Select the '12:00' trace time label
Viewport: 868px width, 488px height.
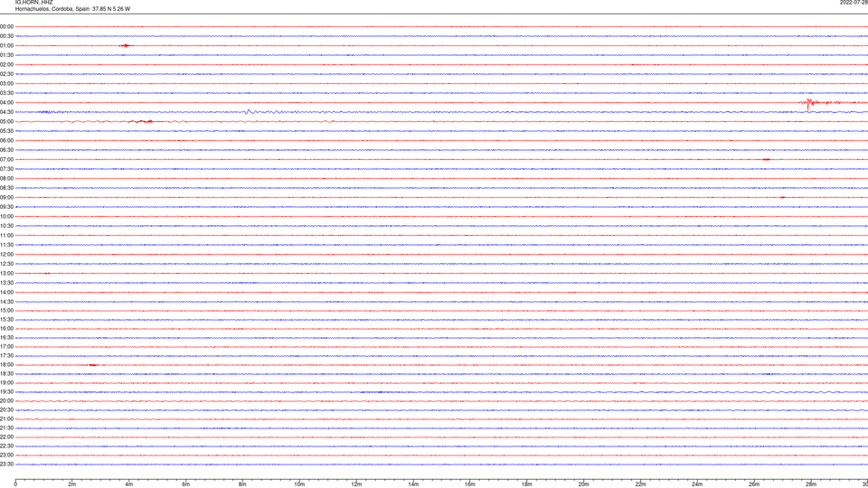click(x=6, y=255)
